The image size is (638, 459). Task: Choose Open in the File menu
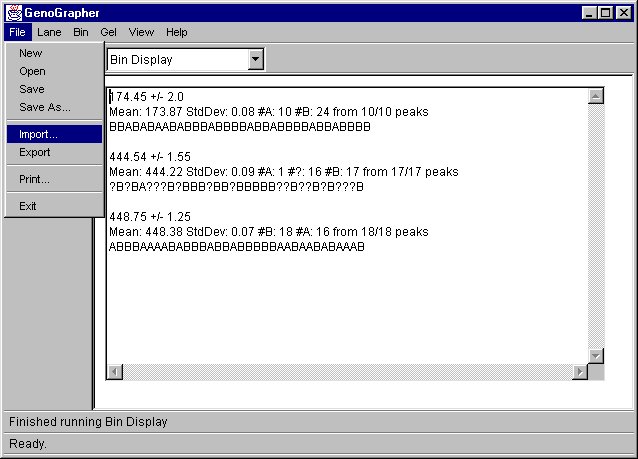tap(32, 71)
